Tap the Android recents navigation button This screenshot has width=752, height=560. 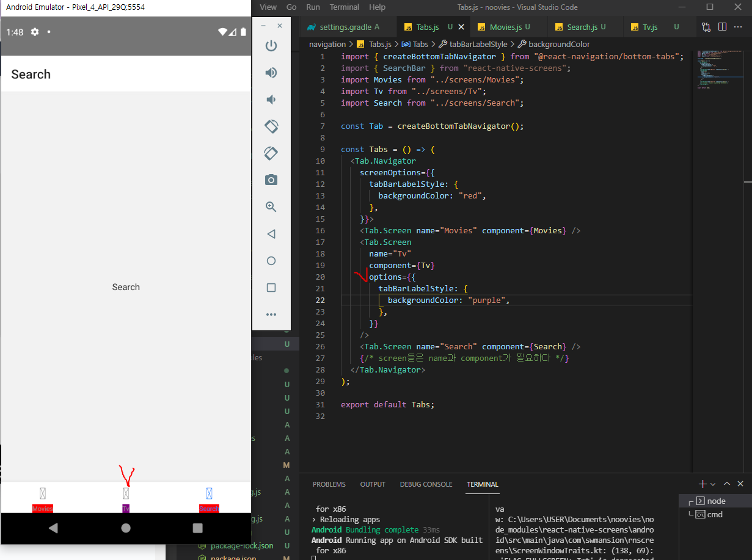tap(197, 528)
